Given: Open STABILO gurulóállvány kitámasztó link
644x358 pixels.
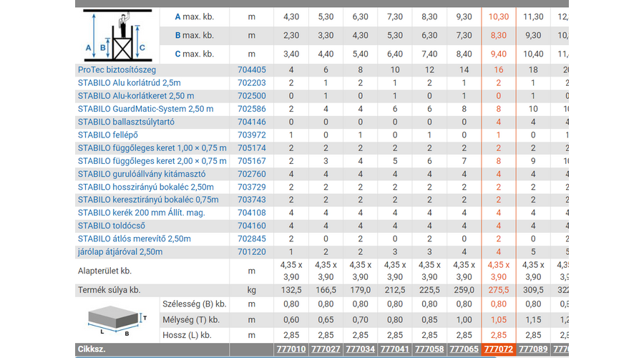Looking at the screenshot, I should pyautogui.click(x=142, y=174).
